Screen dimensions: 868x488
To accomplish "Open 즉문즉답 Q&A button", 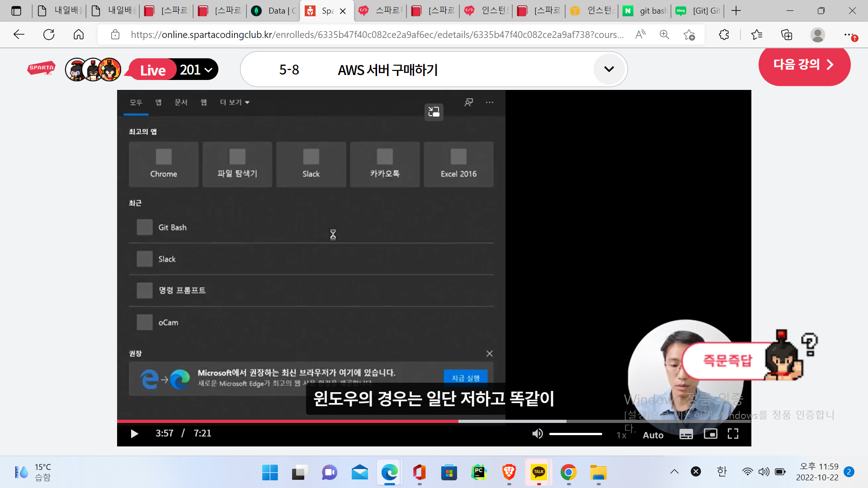I will (727, 361).
